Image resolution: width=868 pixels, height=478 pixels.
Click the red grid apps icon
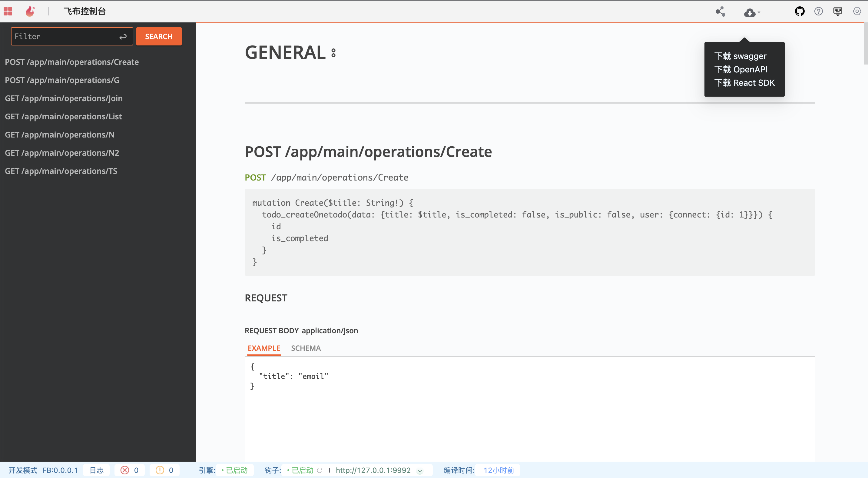(x=8, y=12)
